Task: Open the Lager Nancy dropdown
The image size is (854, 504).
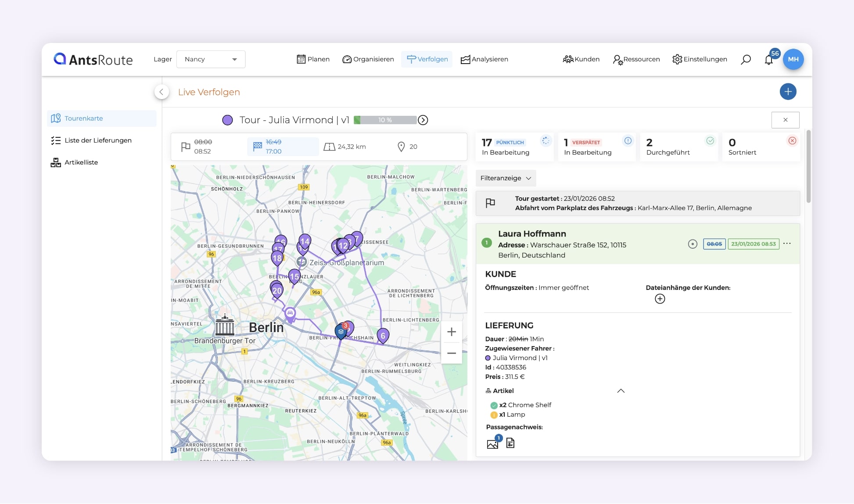Action: 211,59
